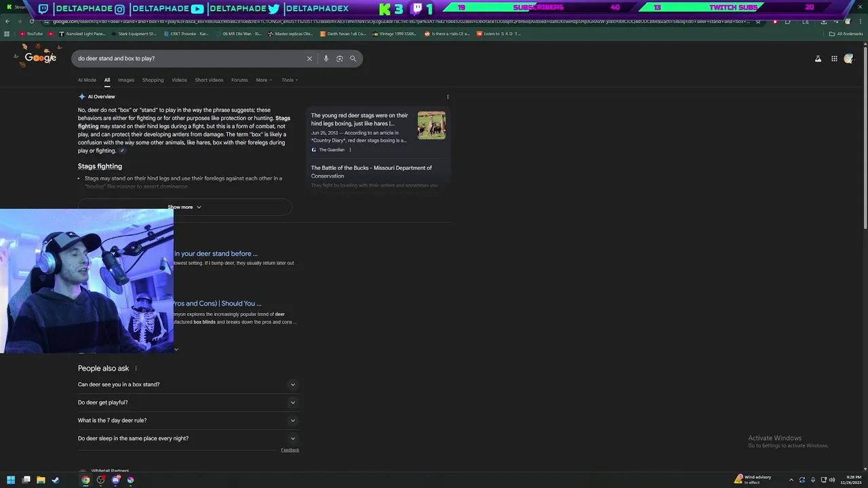The width and height of the screenshot is (868, 488).
Task: Open the Tools dropdown
Action: coord(290,80)
